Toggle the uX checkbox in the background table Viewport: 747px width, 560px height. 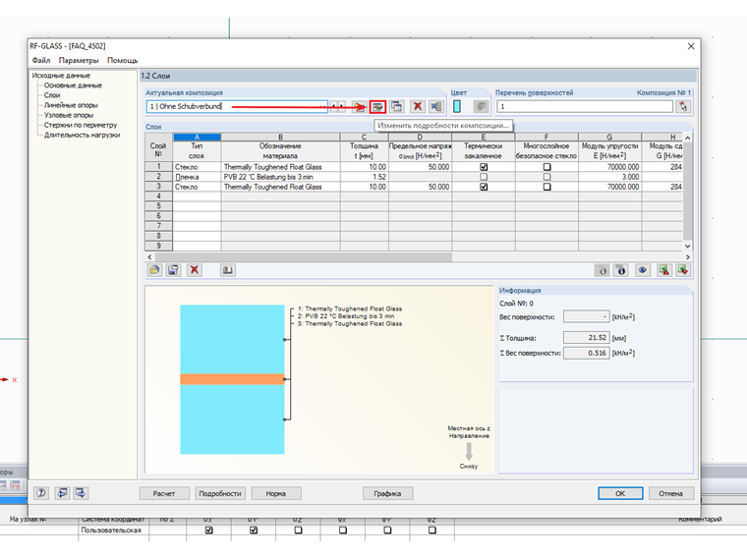[x=208, y=530]
